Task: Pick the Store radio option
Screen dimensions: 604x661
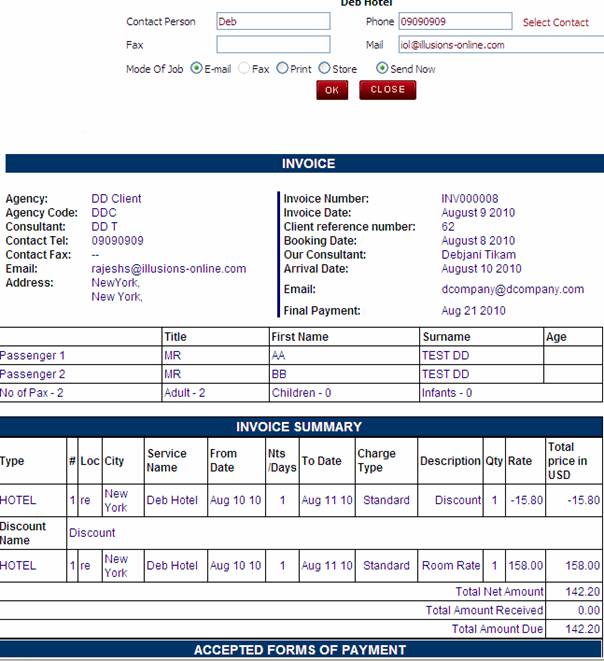Action: pos(324,69)
